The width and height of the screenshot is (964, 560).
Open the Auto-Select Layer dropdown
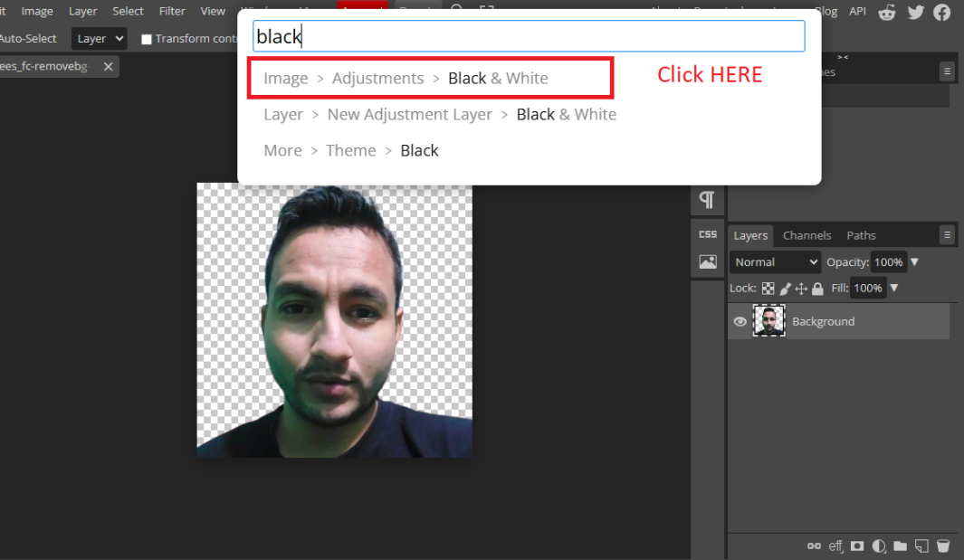99,39
